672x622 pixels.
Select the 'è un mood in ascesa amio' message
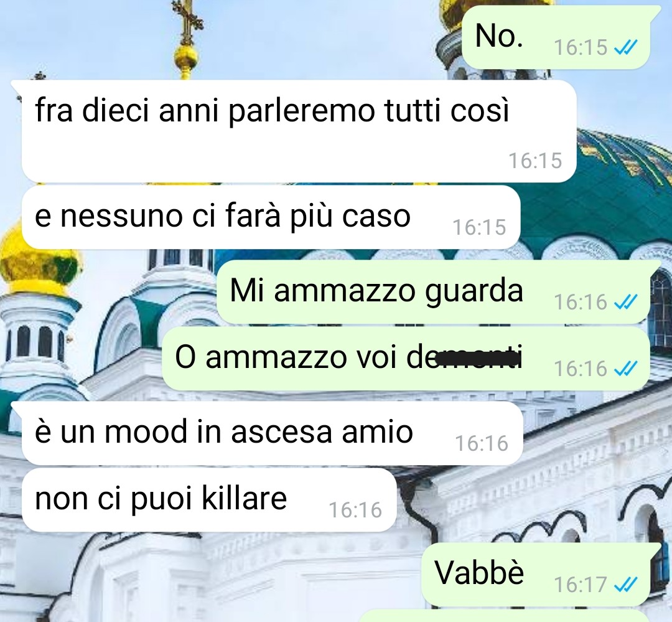click(x=273, y=433)
